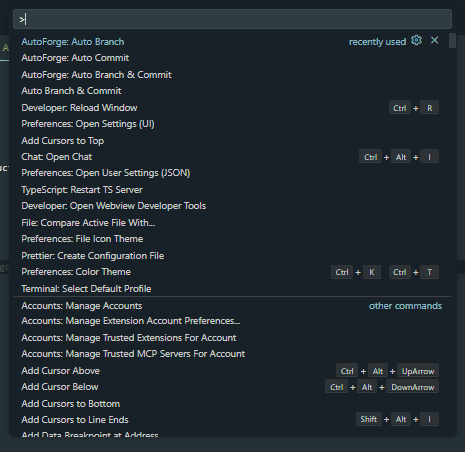Open Preferences: Open Settings (UI)
Viewport: 465px width, 452px height.
pos(232,124)
